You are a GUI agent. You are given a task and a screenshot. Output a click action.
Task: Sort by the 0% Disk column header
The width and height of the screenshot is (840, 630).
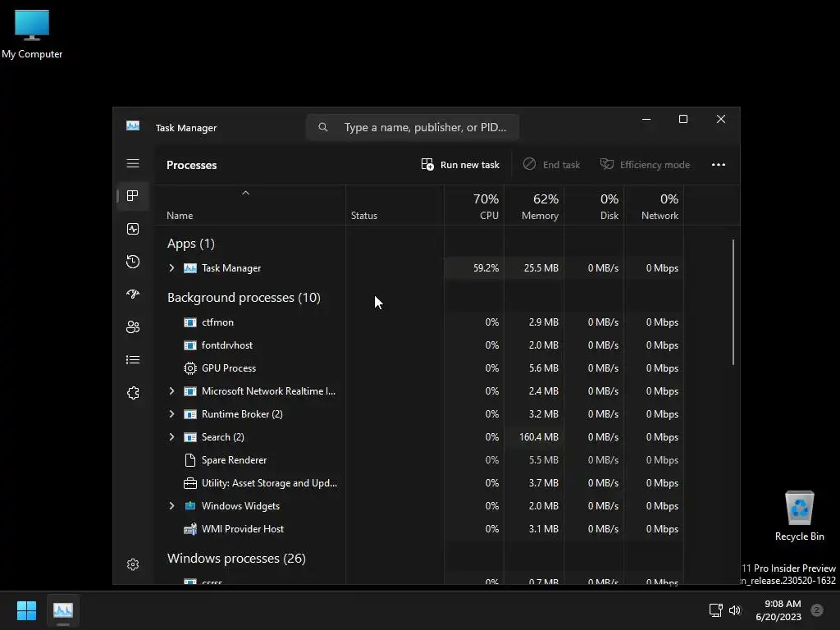coord(594,206)
